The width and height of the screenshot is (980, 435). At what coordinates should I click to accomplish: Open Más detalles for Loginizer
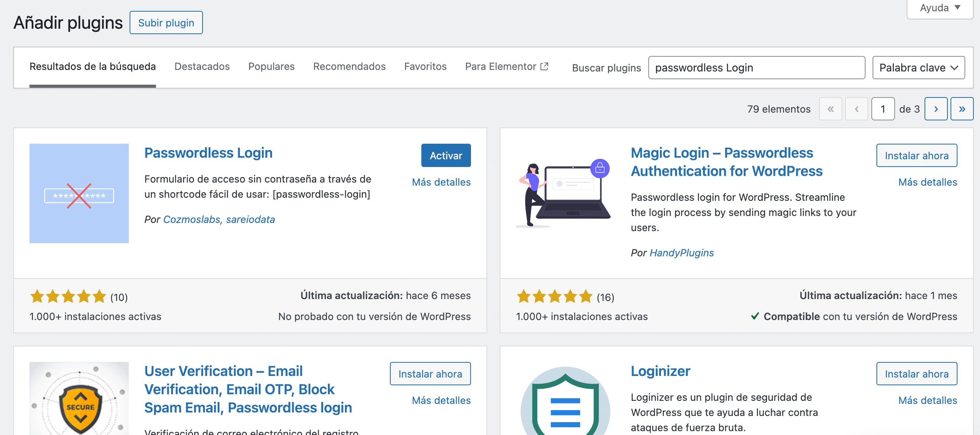click(927, 400)
